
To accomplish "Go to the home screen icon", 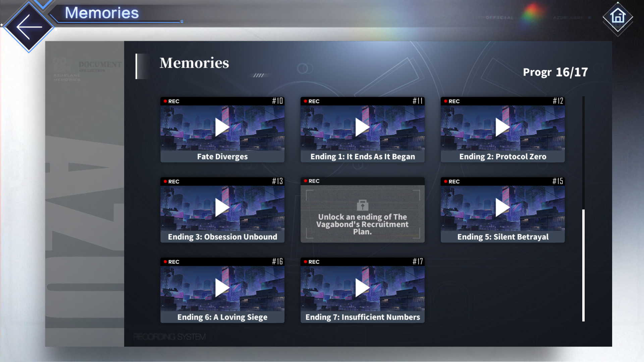I will [x=618, y=17].
